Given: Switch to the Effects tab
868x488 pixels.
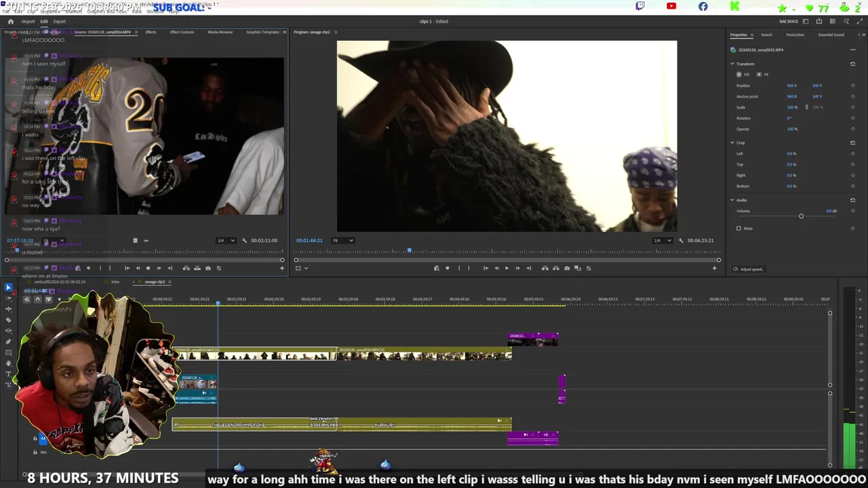Looking at the screenshot, I should [x=151, y=32].
